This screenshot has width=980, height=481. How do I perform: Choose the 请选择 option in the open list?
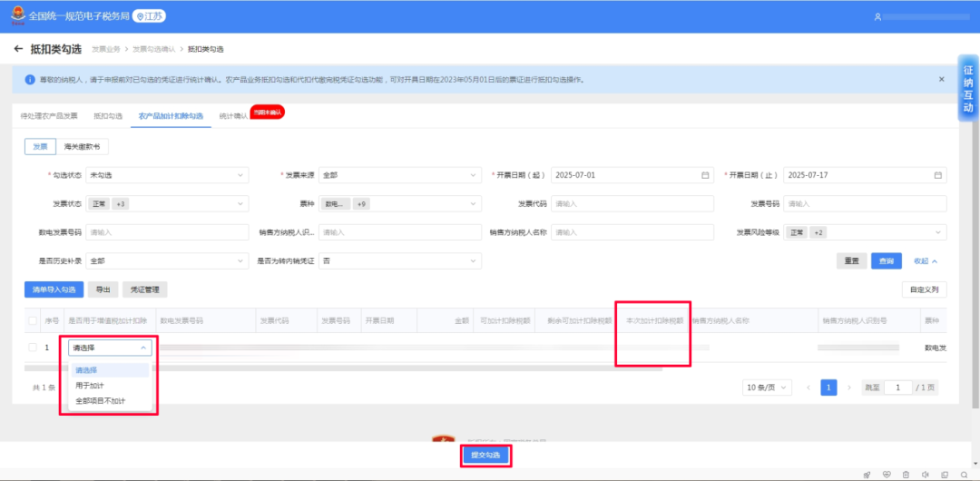click(110, 370)
